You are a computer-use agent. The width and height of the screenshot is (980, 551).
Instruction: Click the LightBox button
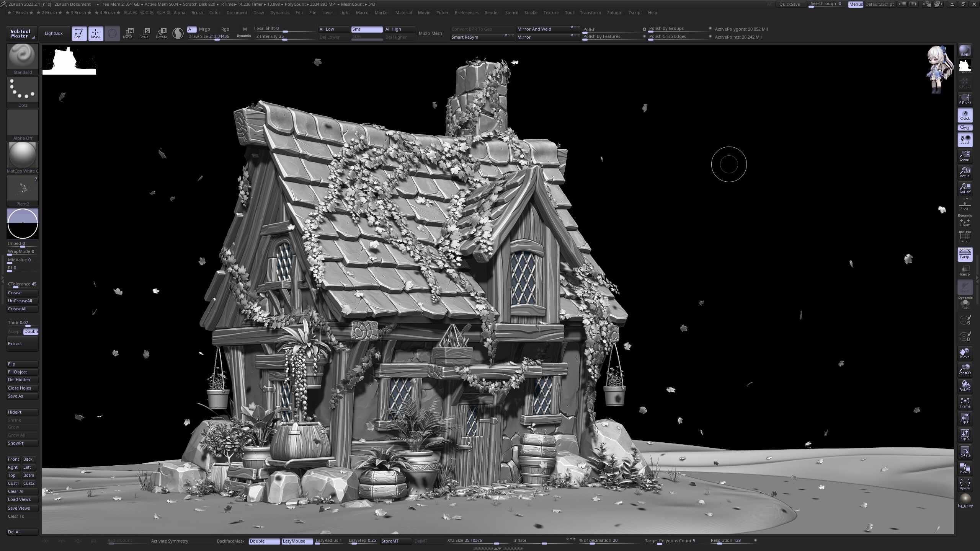[x=54, y=33]
